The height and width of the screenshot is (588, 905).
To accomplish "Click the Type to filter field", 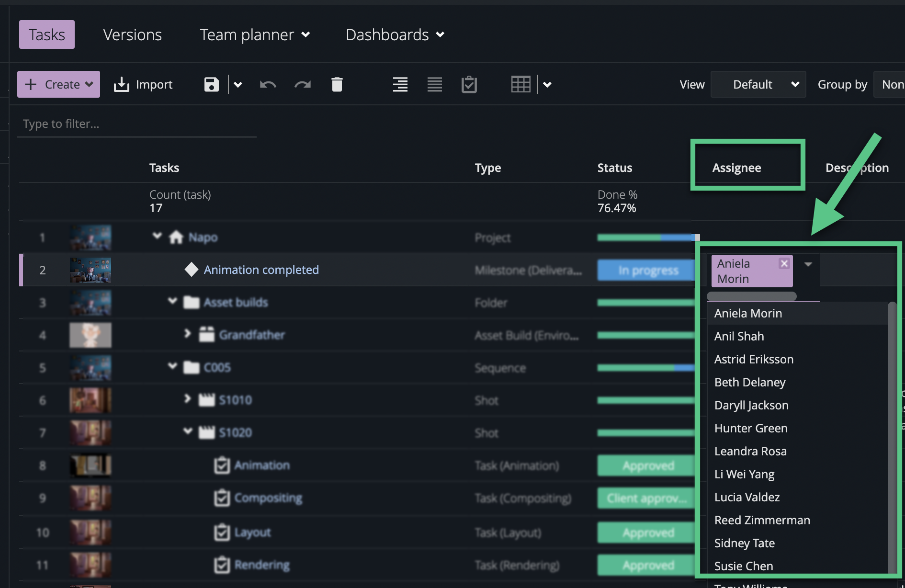I will pos(136,124).
